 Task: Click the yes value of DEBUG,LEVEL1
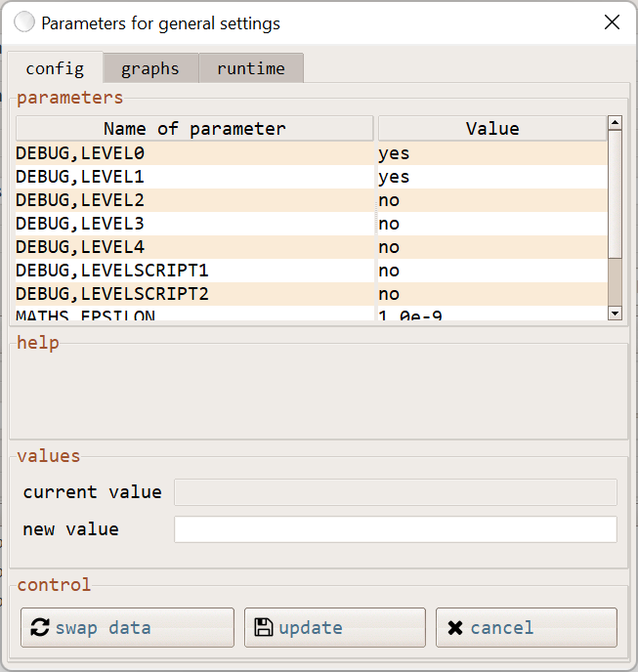click(394, 177)
